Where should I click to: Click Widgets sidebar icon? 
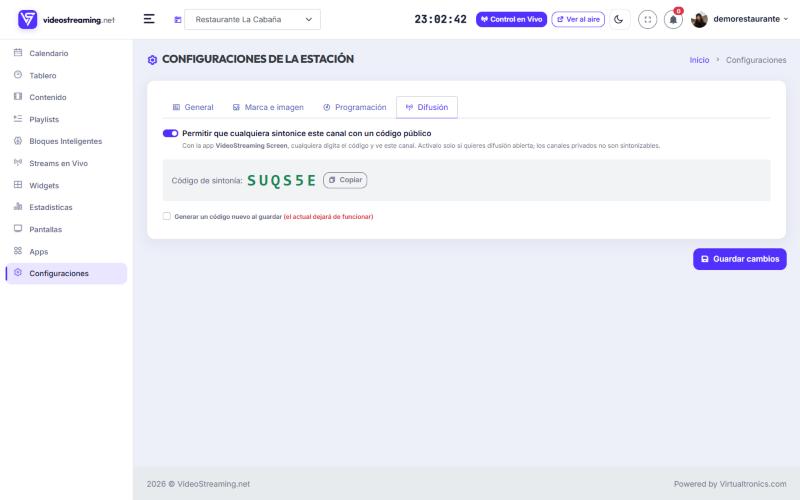click(x=18, y=185)
